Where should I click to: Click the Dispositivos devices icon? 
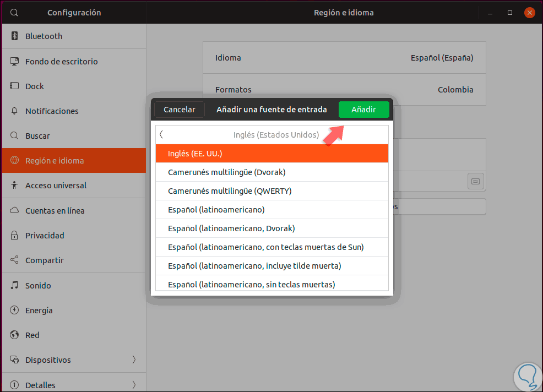click(x=14, y=360)
